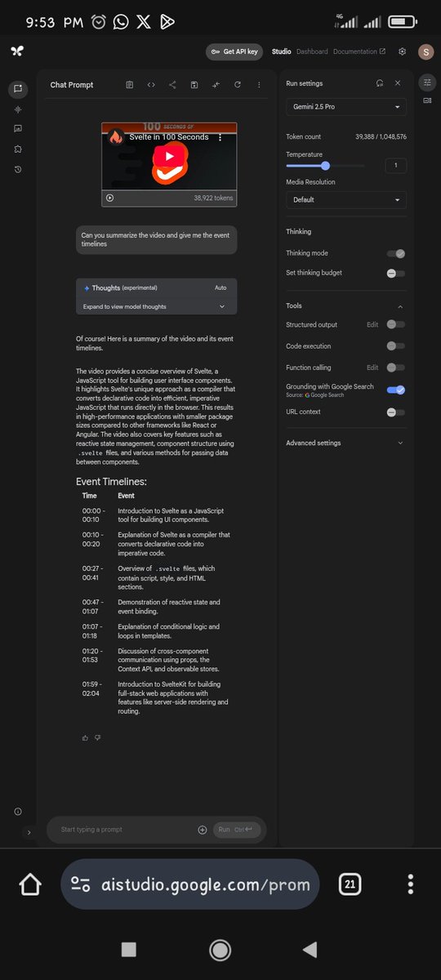441x980 pixels.
Task: Open the Documentation link
Action: [359, 51]
